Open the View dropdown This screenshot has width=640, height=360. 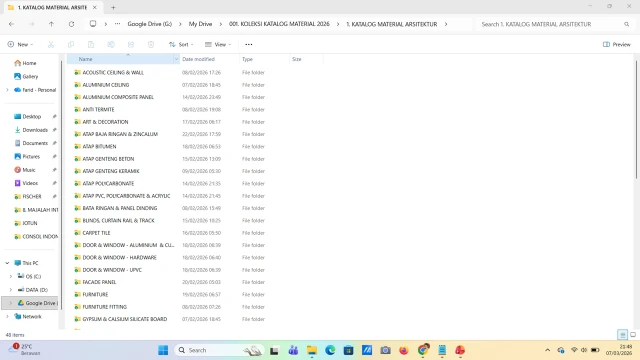pos(218,44)
